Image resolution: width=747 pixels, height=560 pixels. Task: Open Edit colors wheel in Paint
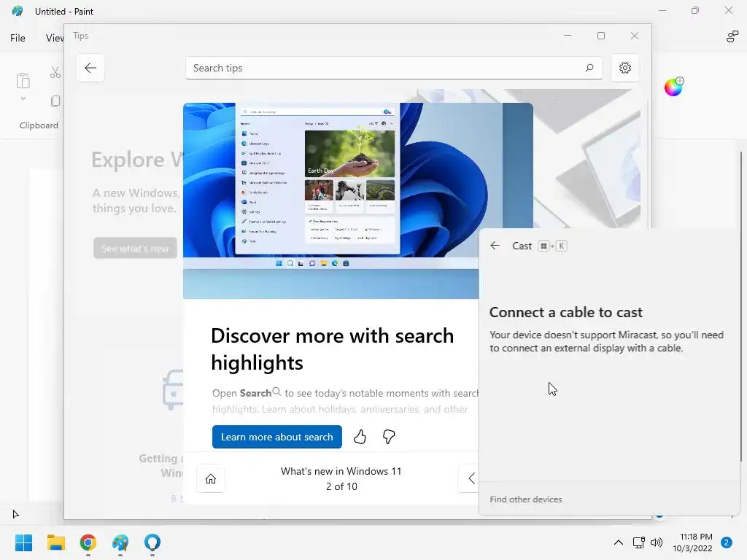point(673,87)
